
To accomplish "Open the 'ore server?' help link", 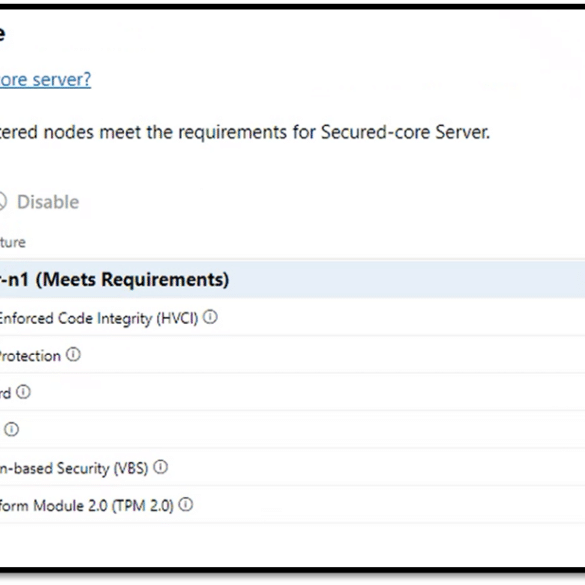I will [45, 79].
